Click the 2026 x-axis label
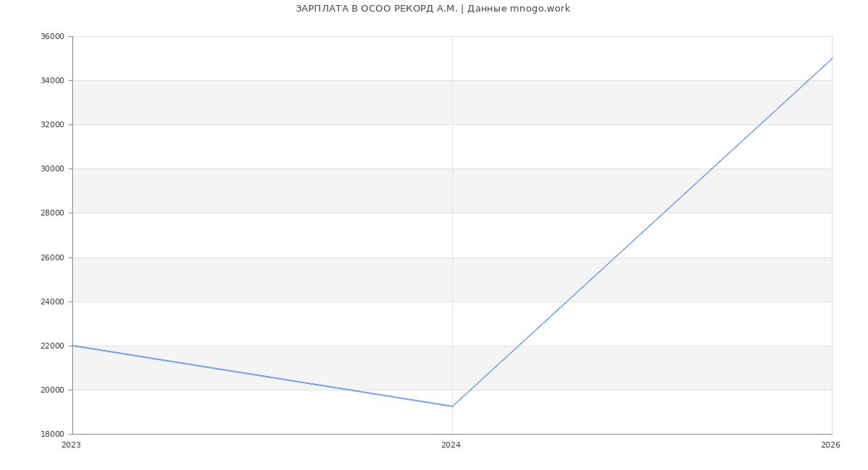 click(830, 445)
